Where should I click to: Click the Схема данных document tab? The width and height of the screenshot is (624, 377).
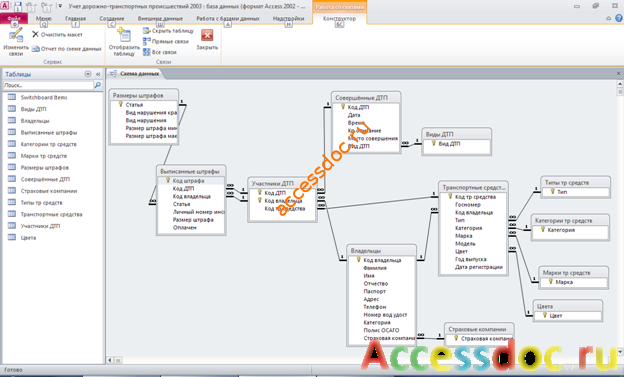(135, 74)
